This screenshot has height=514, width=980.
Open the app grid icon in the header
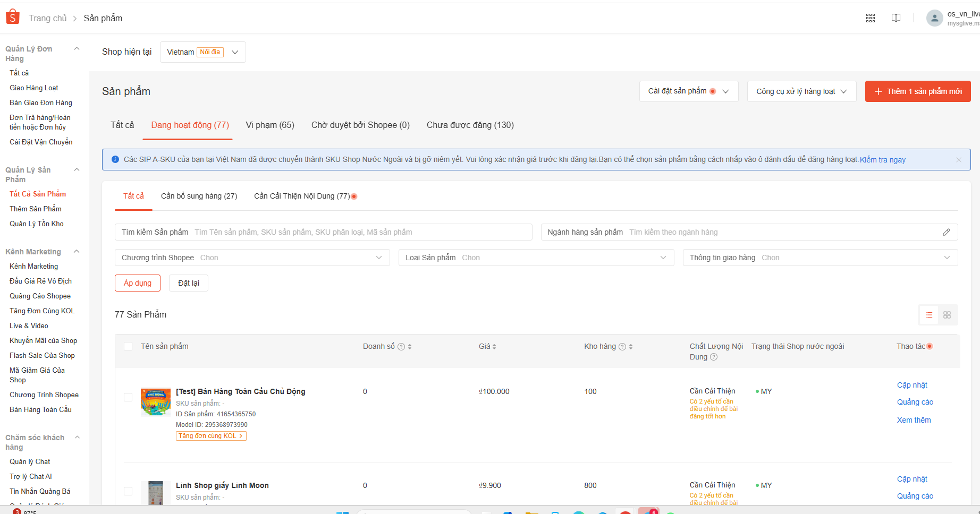[x=871, y=18]
